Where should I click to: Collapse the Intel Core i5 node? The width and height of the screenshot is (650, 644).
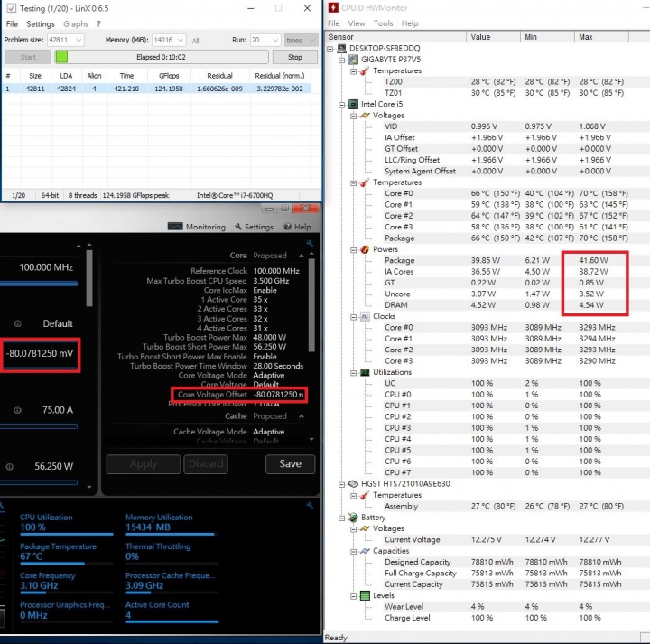[341, 105]
